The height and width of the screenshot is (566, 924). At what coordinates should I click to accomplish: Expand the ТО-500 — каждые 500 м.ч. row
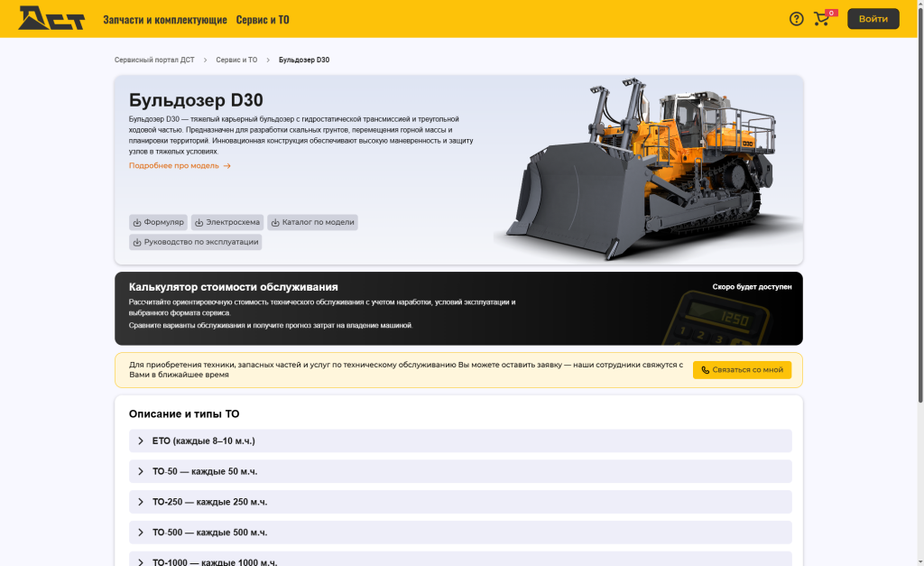pyautogui.click(x=460, y=533)
